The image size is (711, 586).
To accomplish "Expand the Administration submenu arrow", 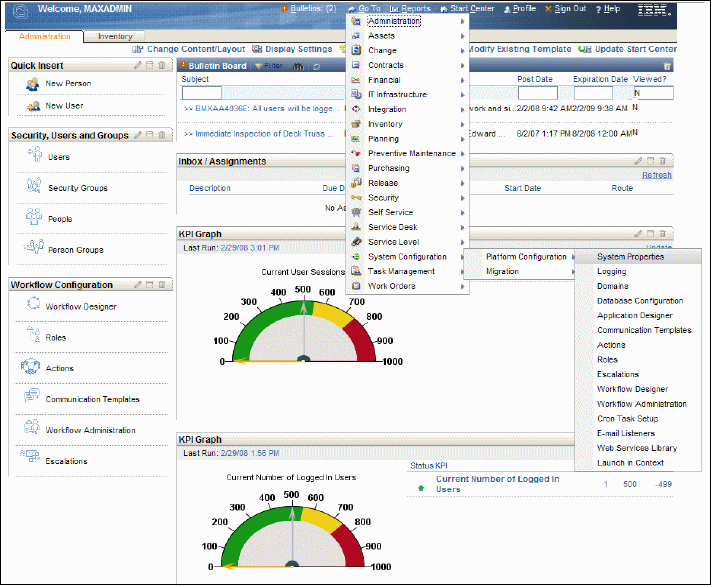I will click(463, 21).
